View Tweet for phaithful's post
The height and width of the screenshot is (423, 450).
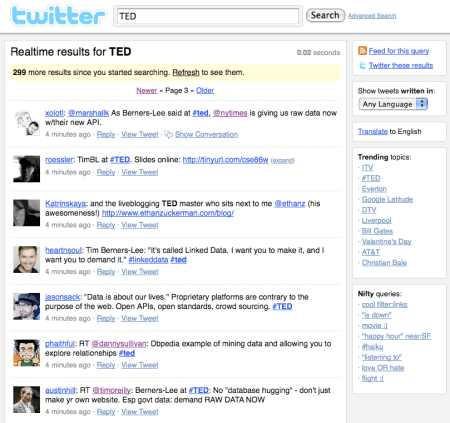pos(140,365)
